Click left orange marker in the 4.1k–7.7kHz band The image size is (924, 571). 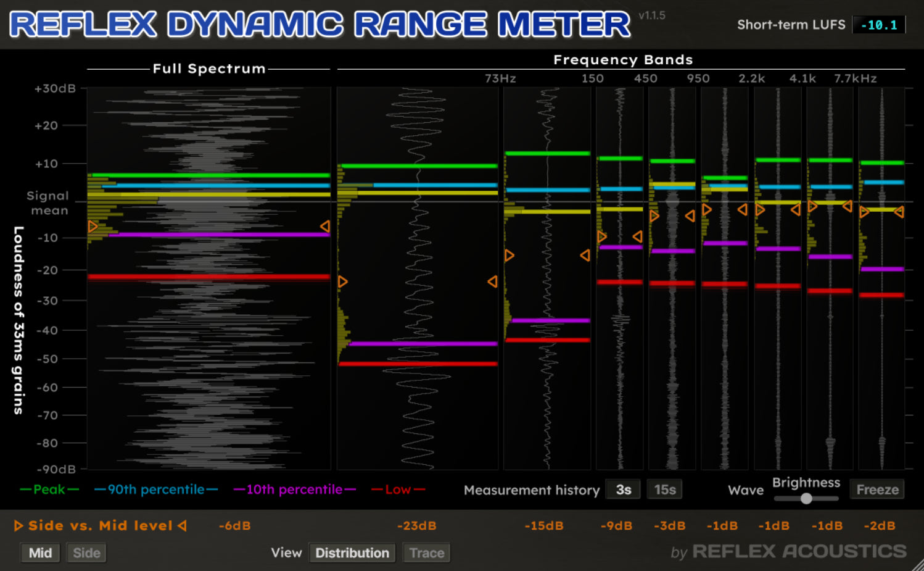pos(812,206)
